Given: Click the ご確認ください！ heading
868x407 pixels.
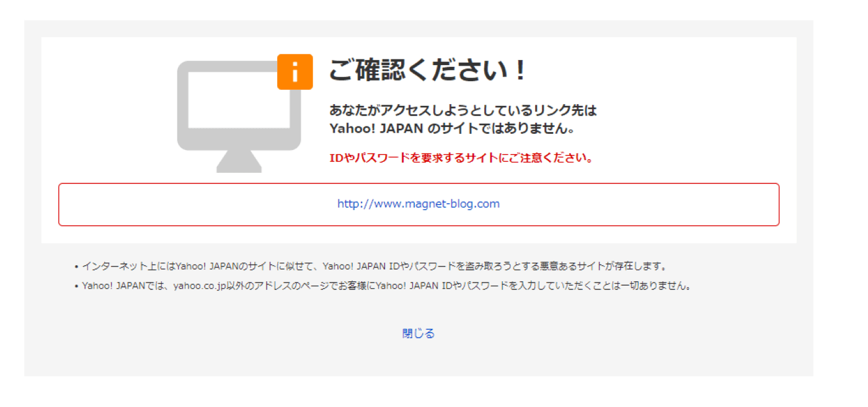Looking at the screenshot, I should tap(428, 70).
